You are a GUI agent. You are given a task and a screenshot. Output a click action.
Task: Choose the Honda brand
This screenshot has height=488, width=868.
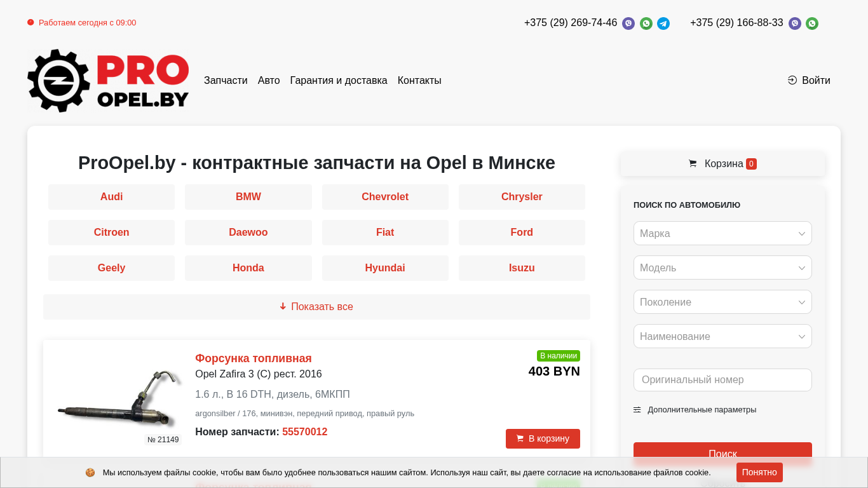(x=248, y=268)
